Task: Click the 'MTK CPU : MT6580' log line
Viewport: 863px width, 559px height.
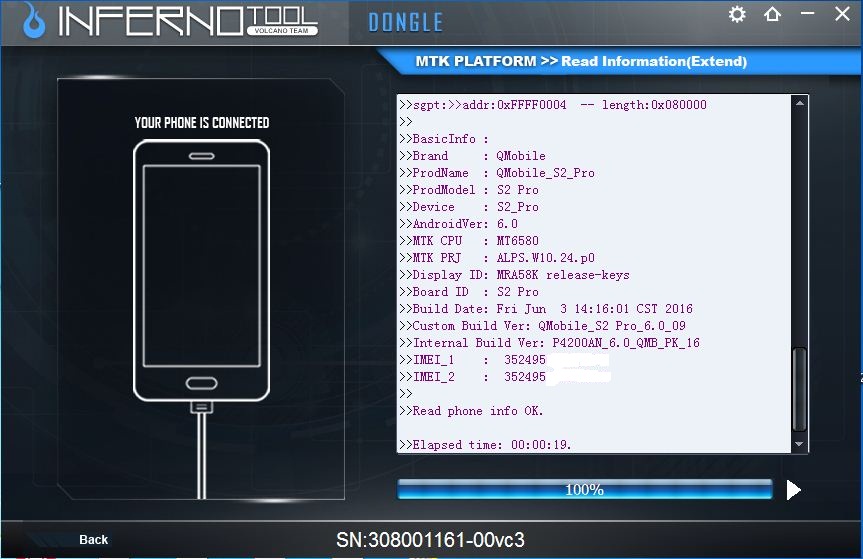Action: (x=469, y=241)
